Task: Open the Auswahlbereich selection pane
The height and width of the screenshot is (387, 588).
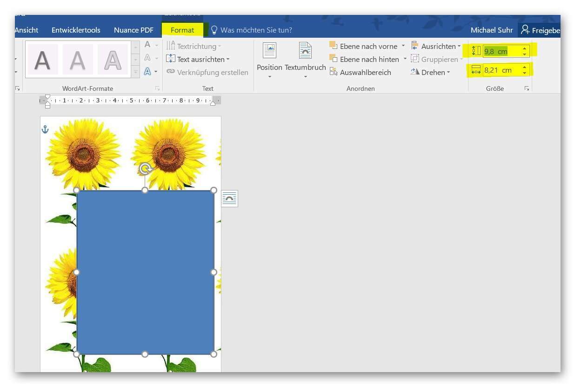Action: tap(361, 72)
